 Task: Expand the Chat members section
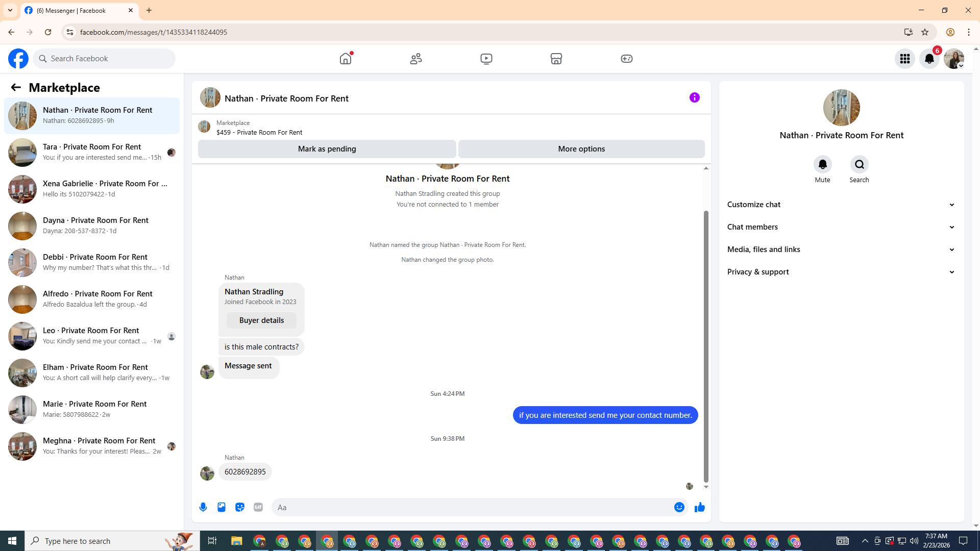click(x=841, y=227)
